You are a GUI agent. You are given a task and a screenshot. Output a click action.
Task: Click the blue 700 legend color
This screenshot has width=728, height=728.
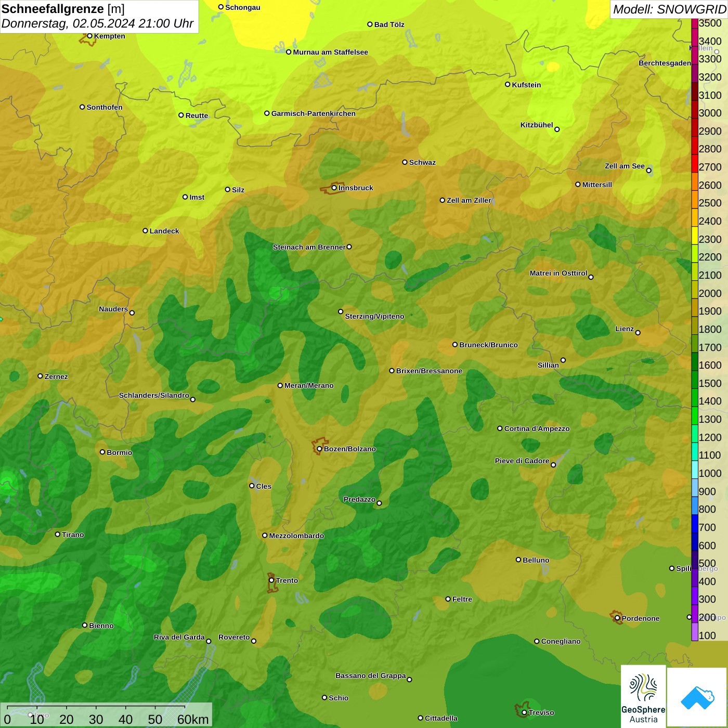click(695, 524)
